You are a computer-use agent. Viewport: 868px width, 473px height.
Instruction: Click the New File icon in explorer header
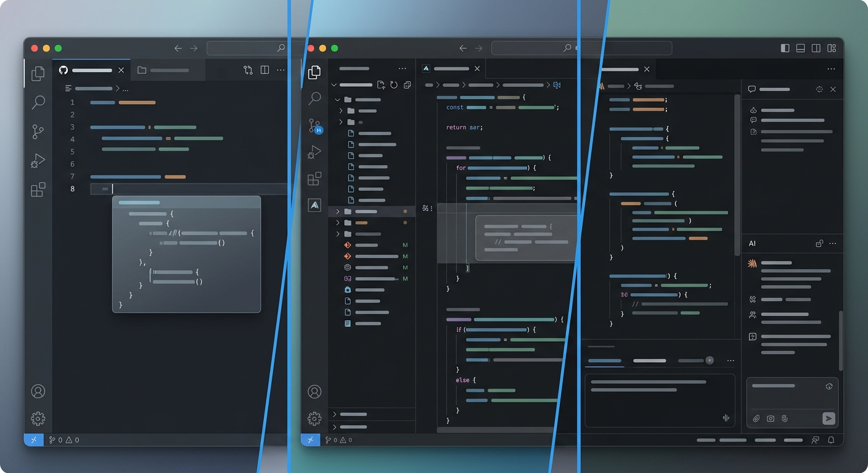tap(381, 85)
